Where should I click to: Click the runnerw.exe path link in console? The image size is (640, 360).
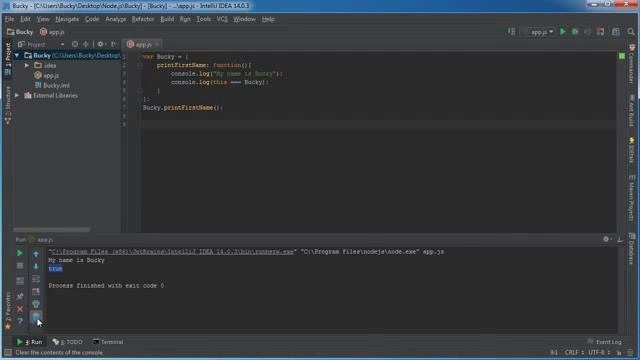pyautogui.click(x=172, y=252)
